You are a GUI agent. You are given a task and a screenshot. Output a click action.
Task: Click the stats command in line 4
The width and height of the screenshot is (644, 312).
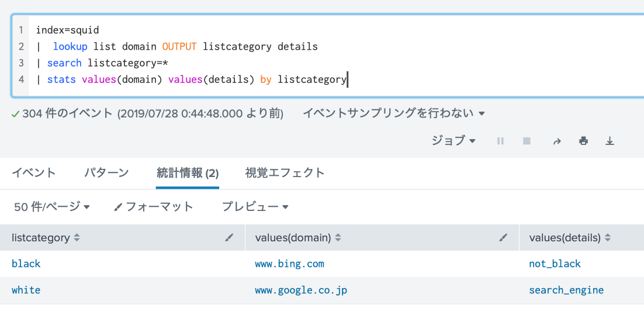(61, 79)
